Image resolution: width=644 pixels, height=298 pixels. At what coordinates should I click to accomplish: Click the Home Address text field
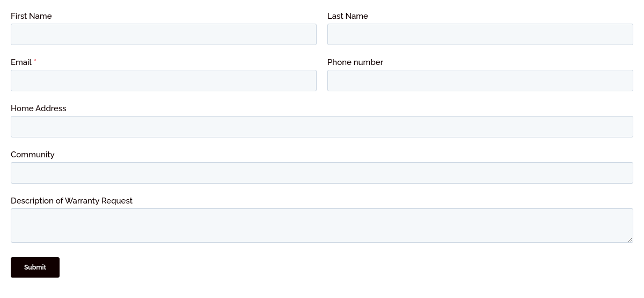point(322,127)
